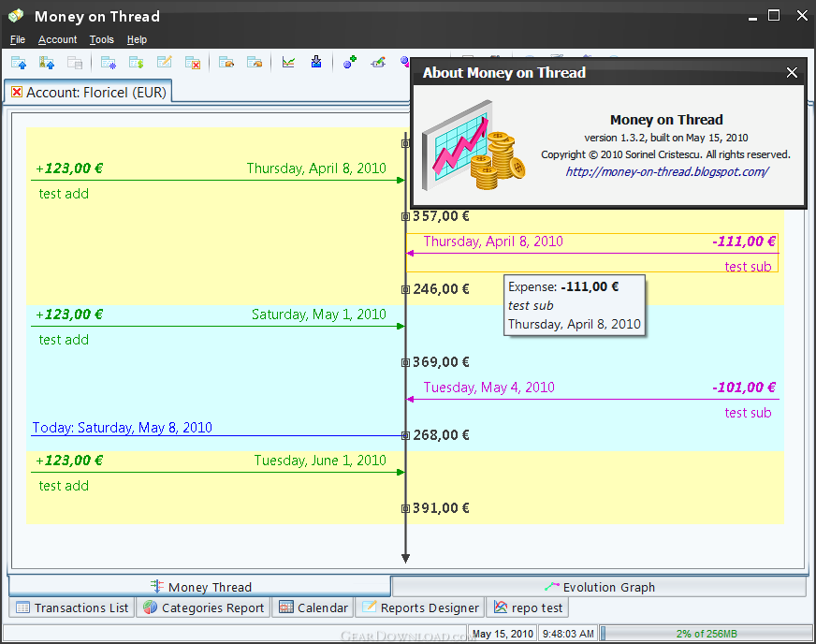Screen dimensions: 816x644
Task: Click the Saturday, May 1, 2010 income date
Action: [318, 315]
